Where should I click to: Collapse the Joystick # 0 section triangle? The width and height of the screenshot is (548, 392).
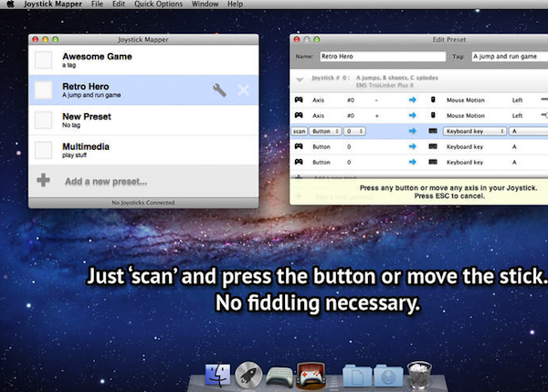point(300,79)
